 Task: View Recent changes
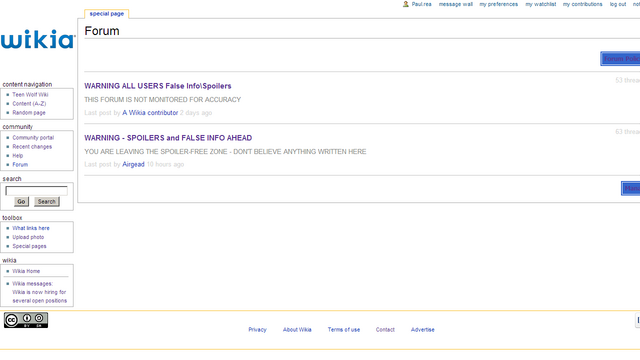[x=32, y=147]
